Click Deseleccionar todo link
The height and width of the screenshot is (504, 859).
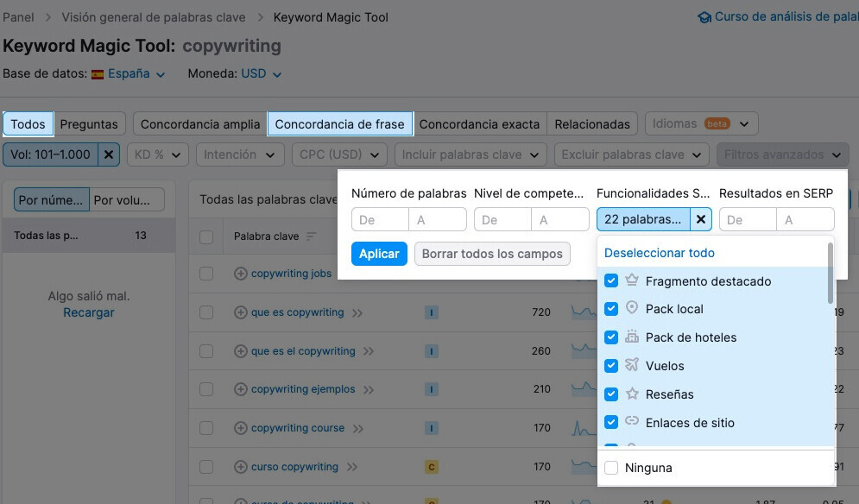click(x=660, y=253)
